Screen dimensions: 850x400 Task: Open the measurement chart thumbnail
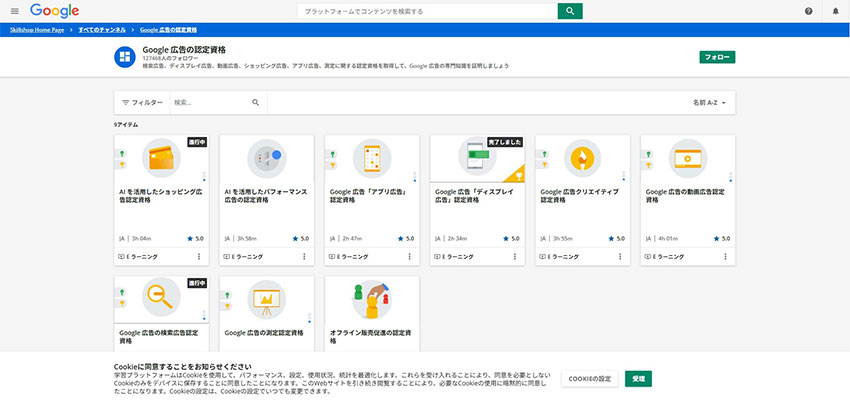267,299
